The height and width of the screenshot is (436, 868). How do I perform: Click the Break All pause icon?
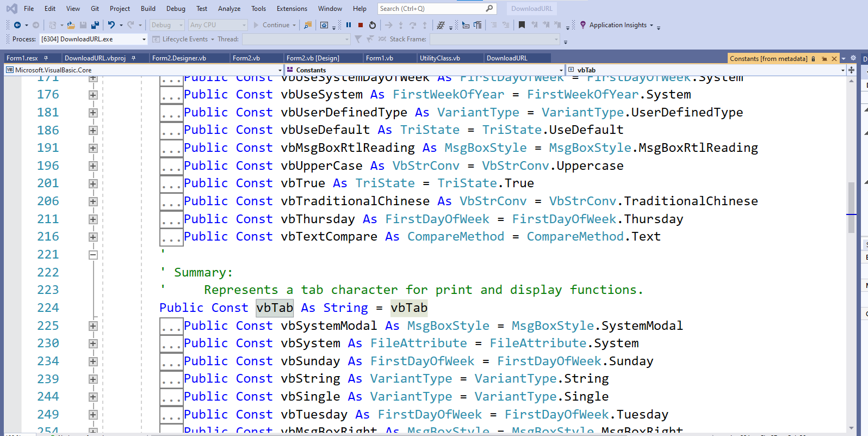(x=349, y=25)
